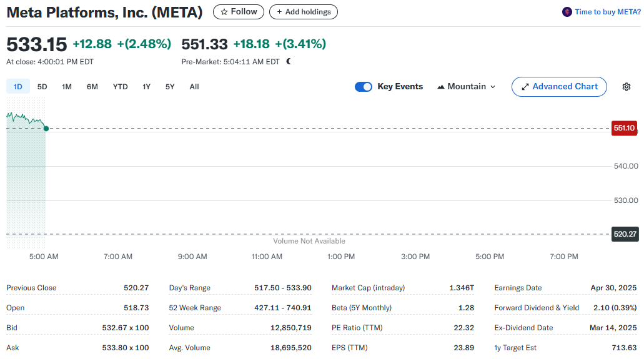Select the 1D range tab
Image resolution: width=644 pixels, height=359 pixels.
tap(18, 87)
